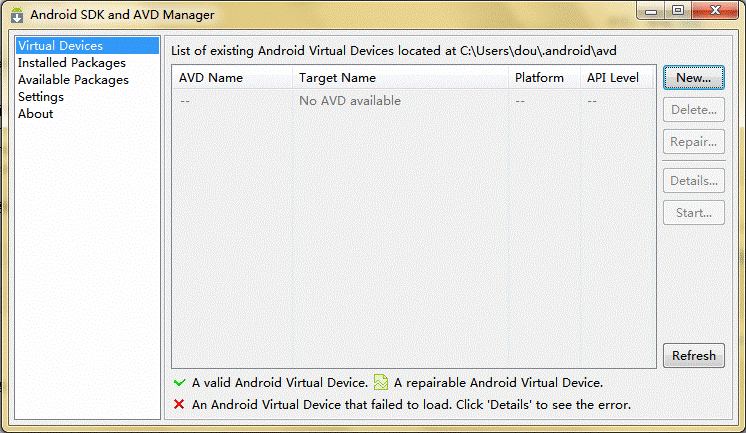Click the API Level column header
This screenshot has height=433, width=746.
(x=617, y=78)
